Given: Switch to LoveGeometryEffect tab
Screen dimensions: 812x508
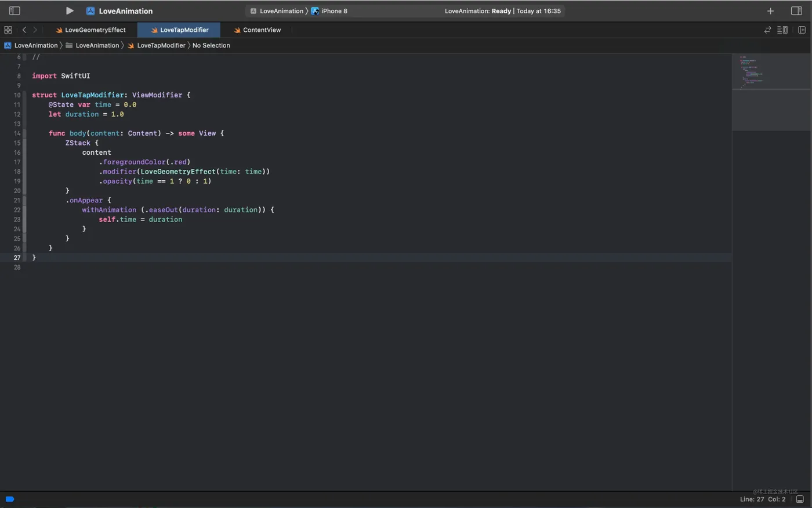Looking at the screenshot, I should click(x=91, y=30).
